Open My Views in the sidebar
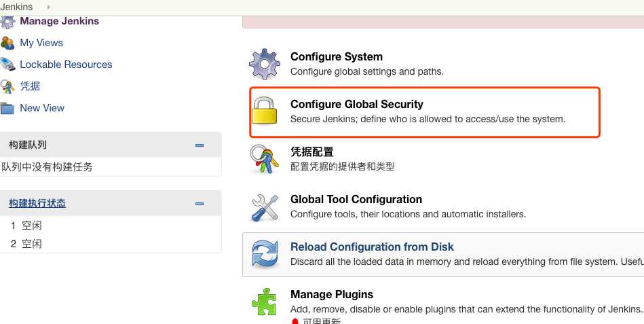 point(41,43)
